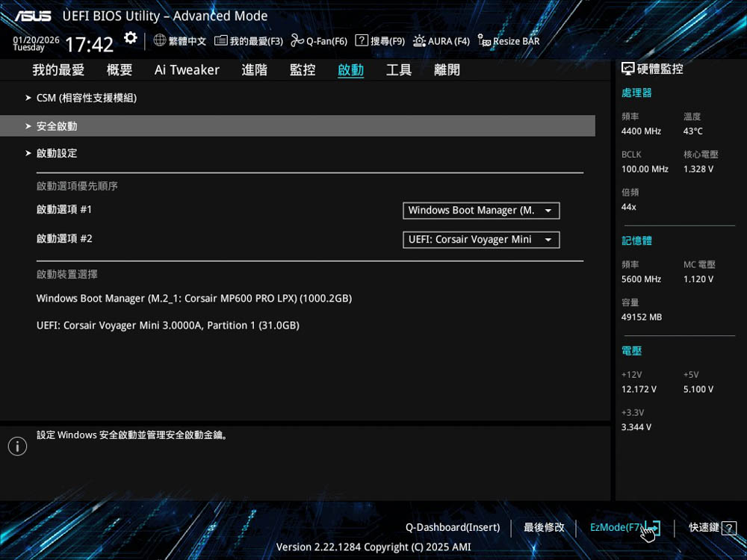Image resolution: width=747 pixels, height=560 pixels.
Task: Click the settings gear icon beside the clock
Action: click(x=131, y=38)
